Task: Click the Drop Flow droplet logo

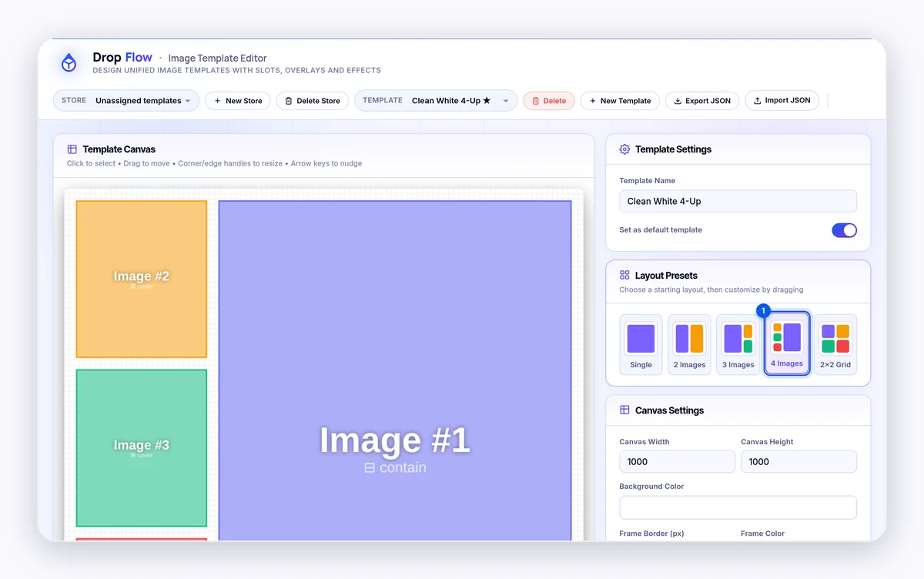Action: (x=69, y=63)
